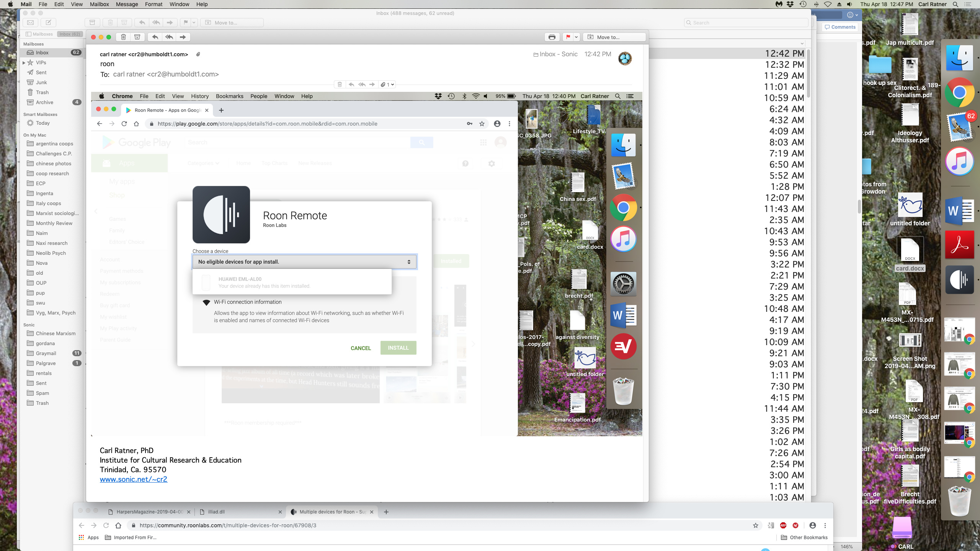Image resolution: width=980 pixels, height=551 pixels.
Task: Open Chrome three-dot menu
Action: (x=825, y=525)
